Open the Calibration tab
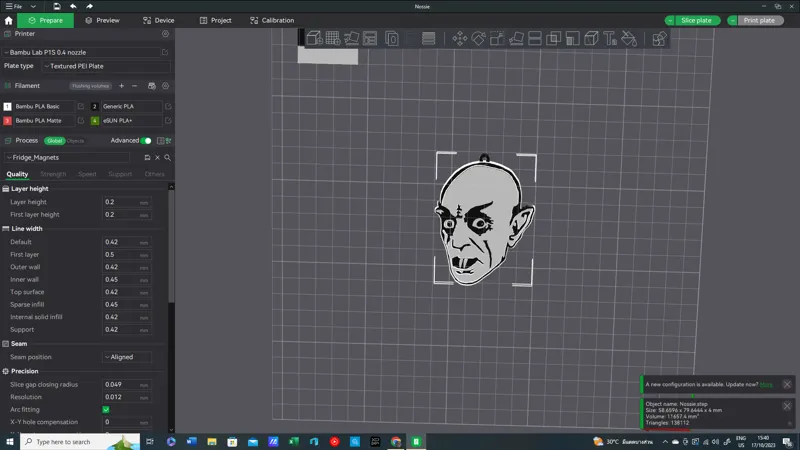Viewport: 800px width, 450px height. [272, 20]
